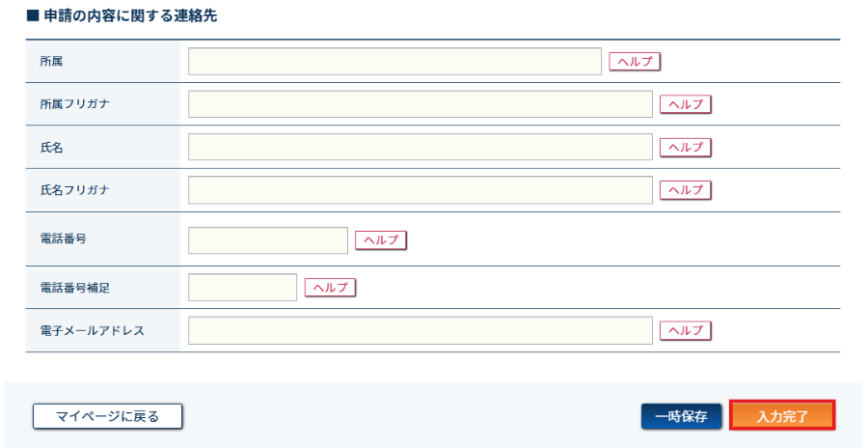Return via the マイページに戻る button
Screen dimensions: 868x448
107,416
